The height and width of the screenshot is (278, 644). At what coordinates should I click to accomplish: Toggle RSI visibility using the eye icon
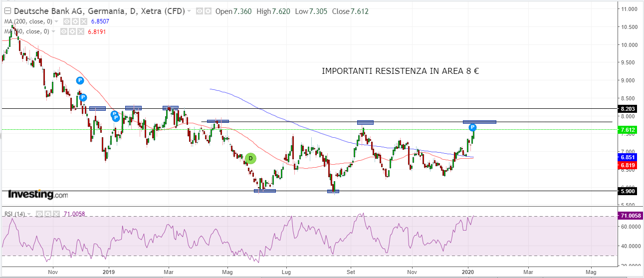click(39, 214)
